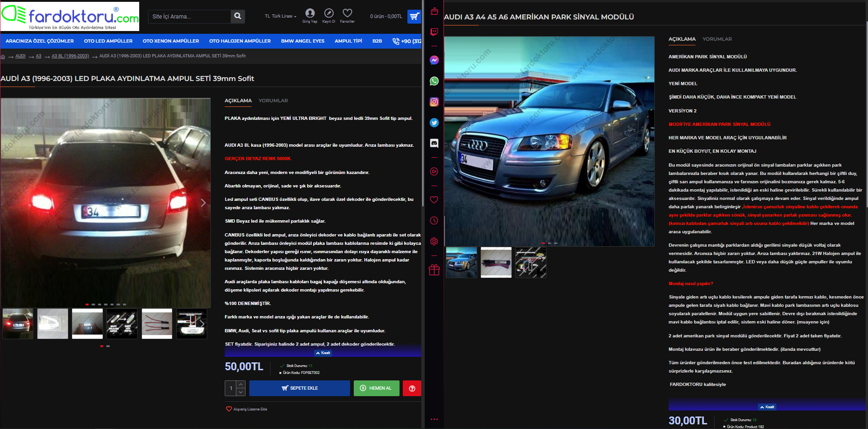Show next image with right arrow on plate photo
868x429 pixels.
click(x=203, y=203)
